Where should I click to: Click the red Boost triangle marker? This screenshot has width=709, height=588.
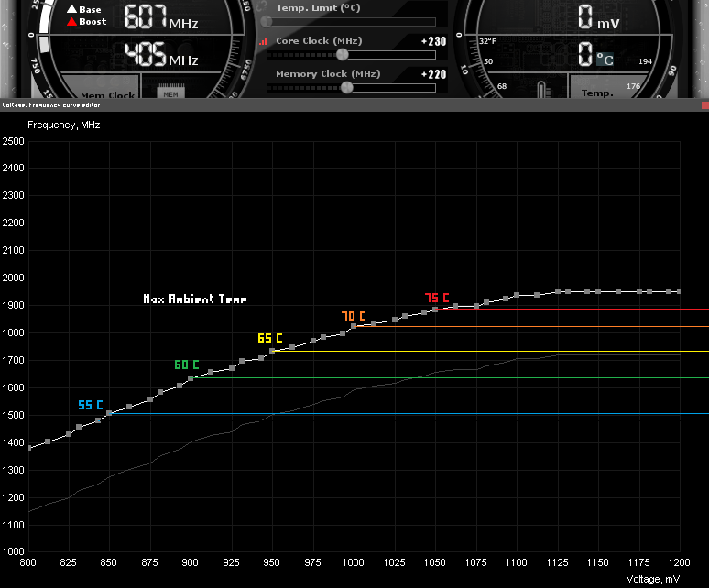71,22
